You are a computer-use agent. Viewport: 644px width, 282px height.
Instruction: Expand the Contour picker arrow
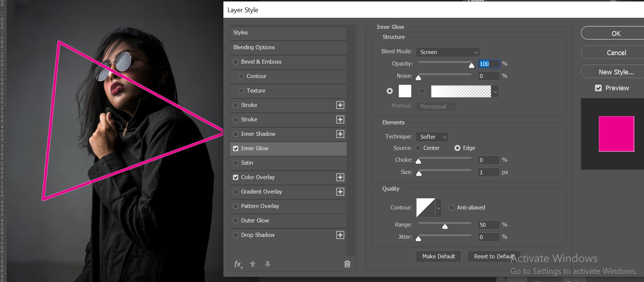pyautogui.click(x=439, y=208)
